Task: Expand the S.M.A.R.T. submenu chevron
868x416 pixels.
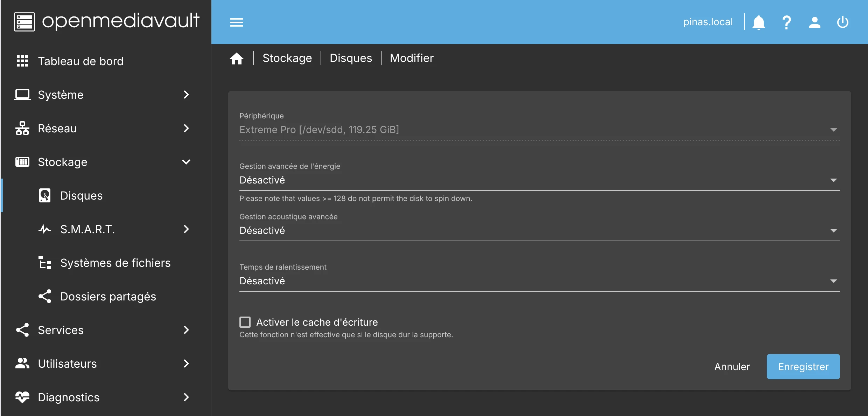Action: tap(186, 229)
